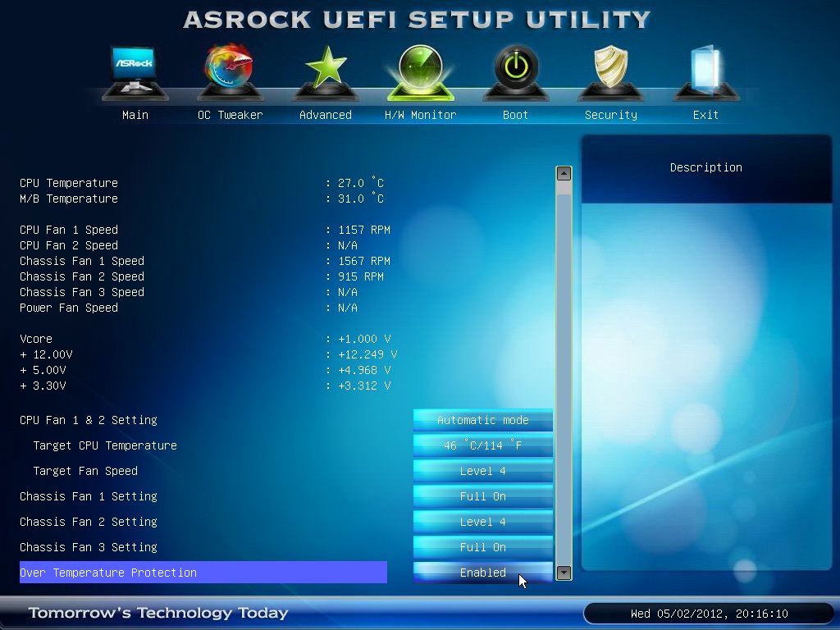Click the Chassis Fan 1 Speed 1567 RPM value
This screenshot has height=630, width=840.
pos(364,261)
